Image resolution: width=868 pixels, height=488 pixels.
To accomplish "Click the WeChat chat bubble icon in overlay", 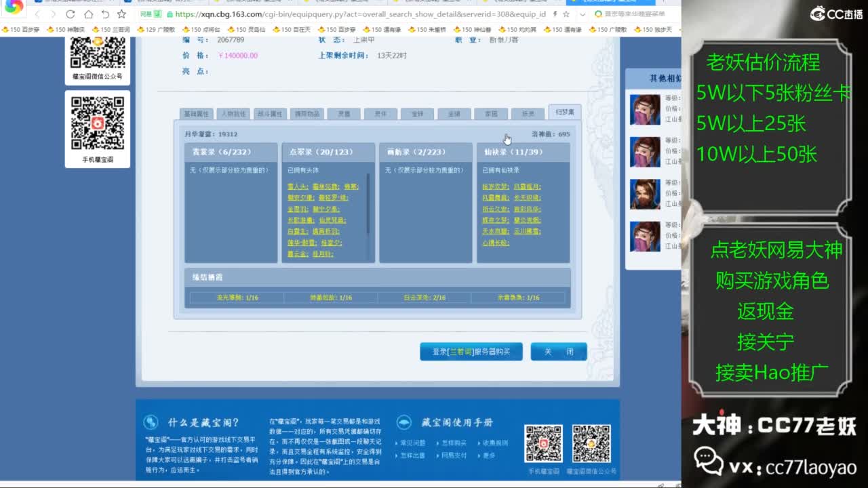I will pos(709,462).
